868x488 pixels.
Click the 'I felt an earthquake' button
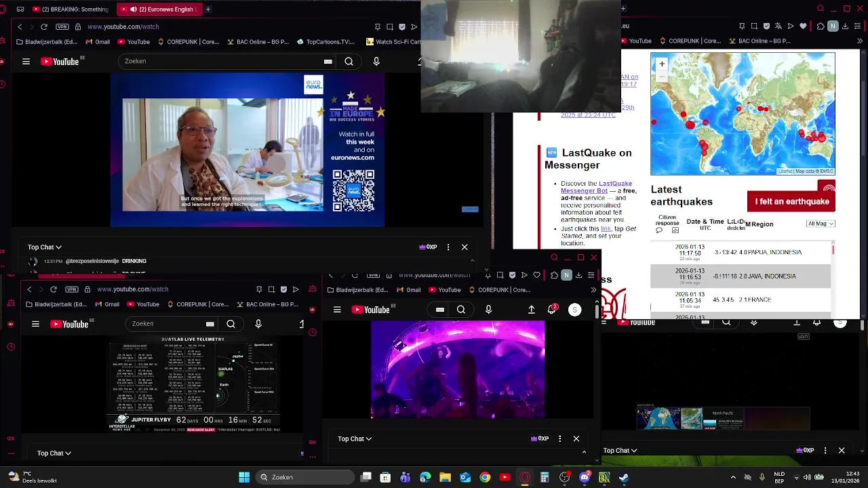point(791,201)
